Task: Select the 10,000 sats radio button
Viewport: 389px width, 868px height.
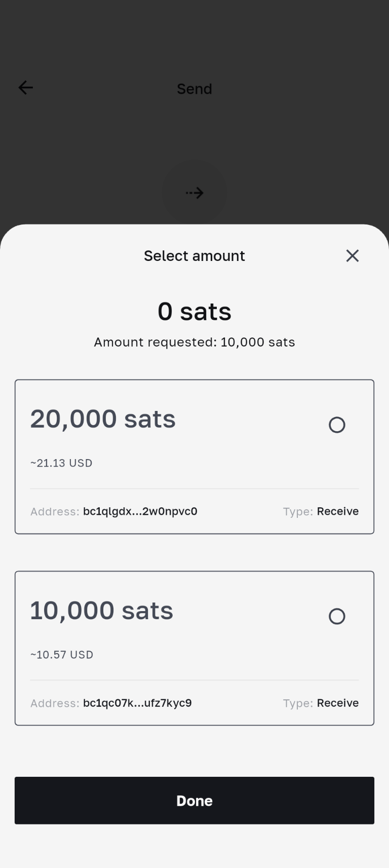Action: click(x=337, y=616)
